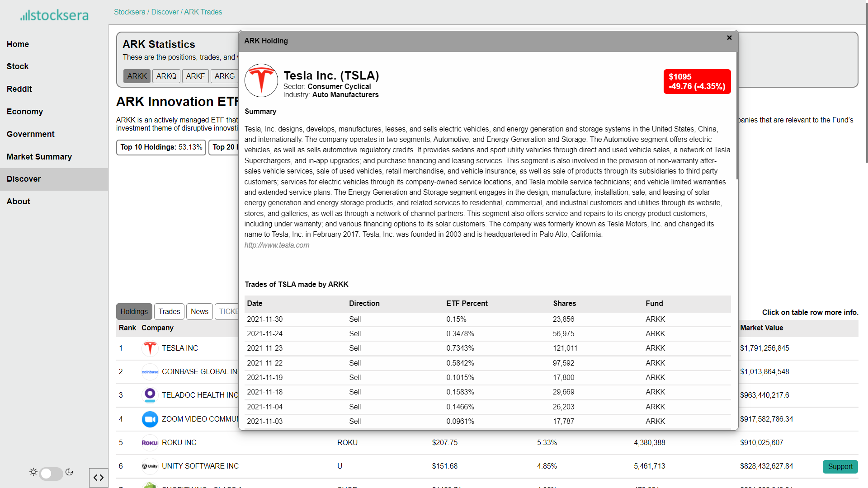Click the Tesla logo in holding dialog
Viewport: 868px width, 488px height.
261,80
